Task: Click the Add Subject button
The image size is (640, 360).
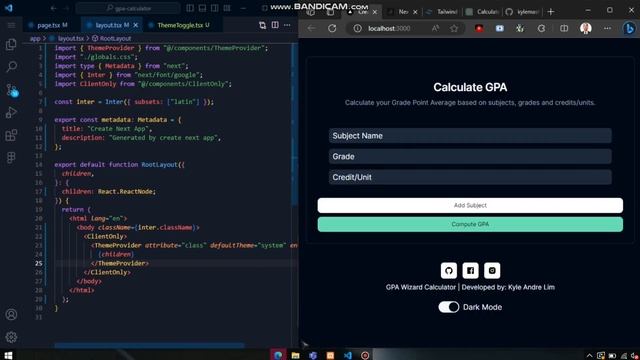Action: [x=470, y=205]
